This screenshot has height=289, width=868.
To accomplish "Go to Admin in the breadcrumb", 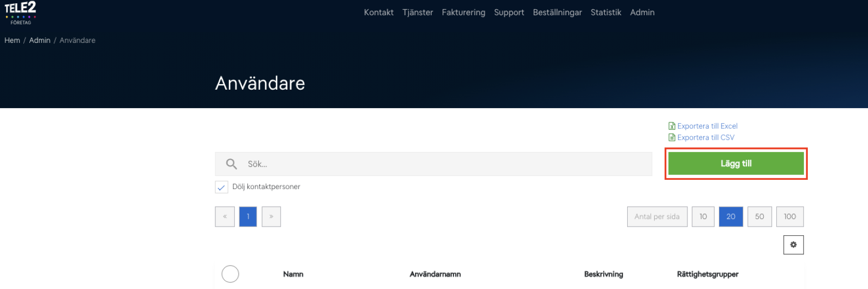I will coord(40,40).
